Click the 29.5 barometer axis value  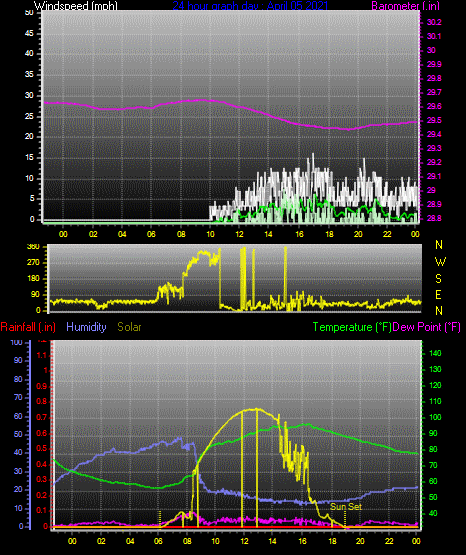(x=434, y=120)
